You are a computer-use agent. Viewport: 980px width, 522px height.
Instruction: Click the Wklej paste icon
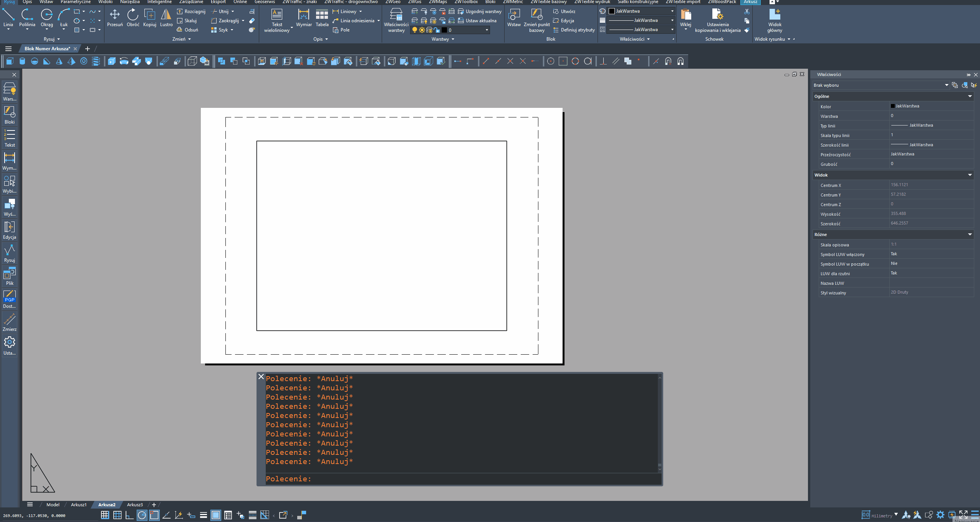[x=685, y=18]
